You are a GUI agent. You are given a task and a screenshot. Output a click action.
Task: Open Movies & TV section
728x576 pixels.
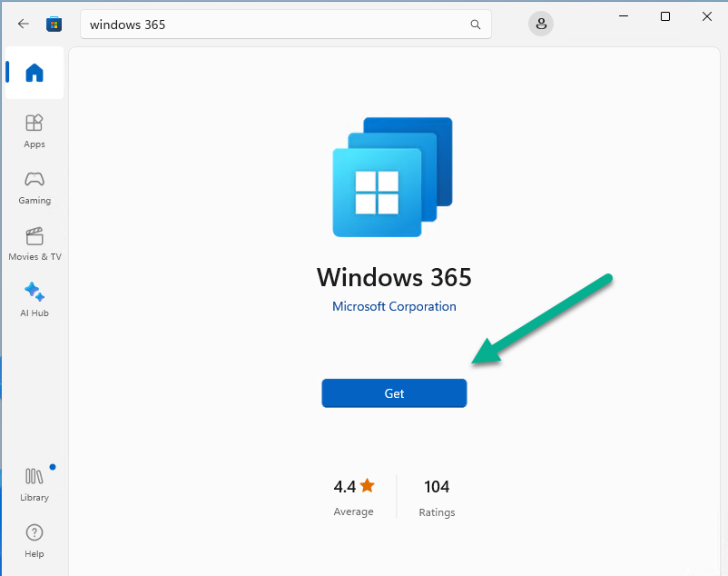(34, 244)
